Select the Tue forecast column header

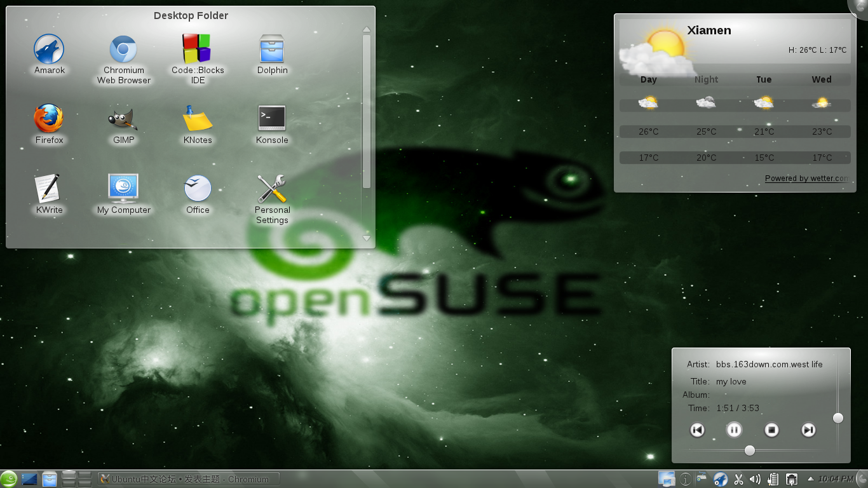764,79
